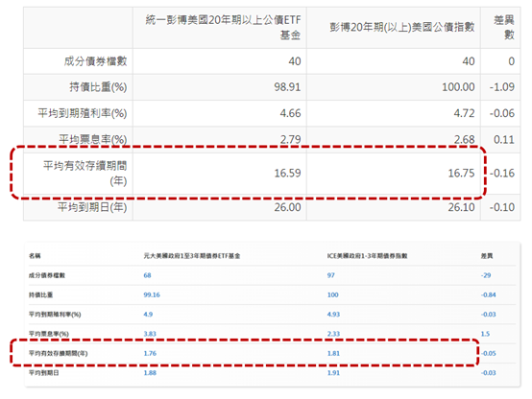
Task: Click the blue value '68'
Action: [147, 275]
